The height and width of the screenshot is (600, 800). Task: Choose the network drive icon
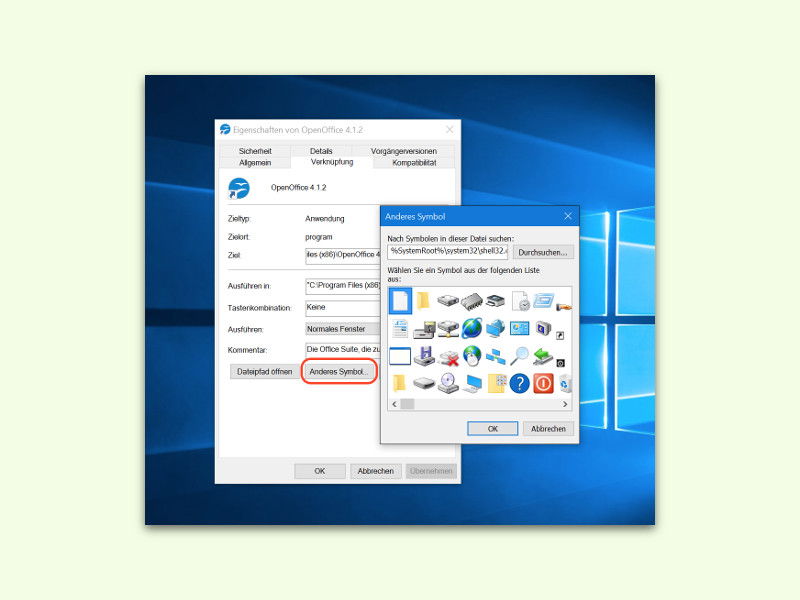[x=447, y=329]
